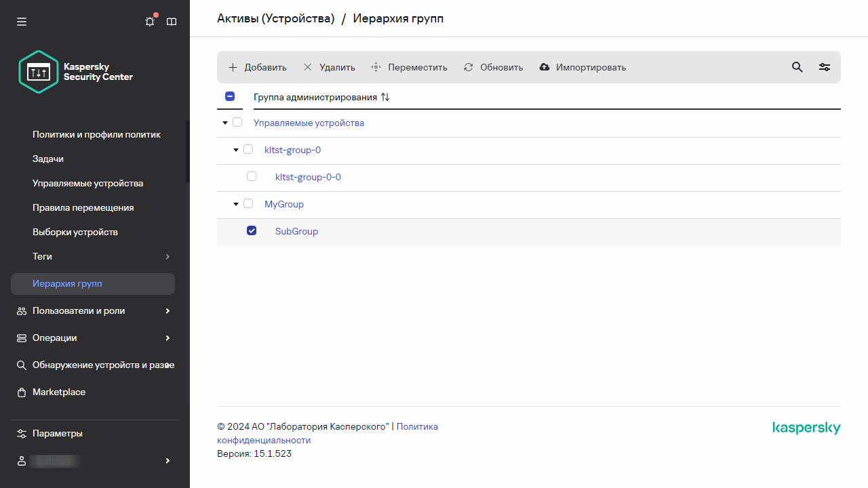The width and height of the screenshot is (868, 488).
Task: Open the kltst-group-0-0 group link
Action: [x=308, y=177]
